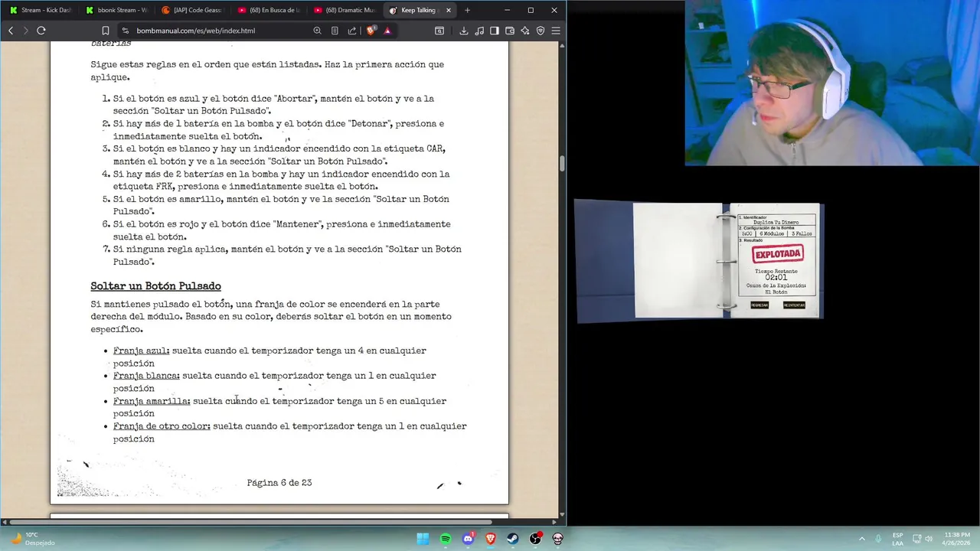This screenshot has height=551, width=980.
Task: Open the browser hamburger menu
Action: click(x=556, y=31)
